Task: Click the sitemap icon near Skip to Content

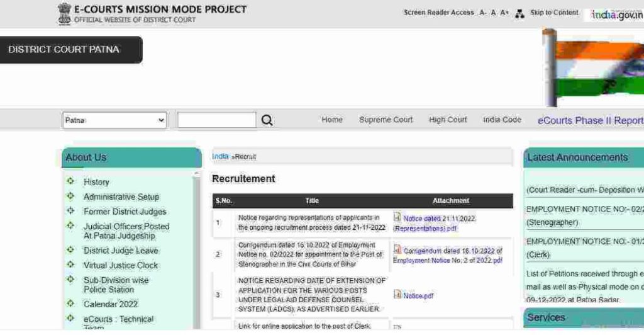Action: click(x=519, y=13)
